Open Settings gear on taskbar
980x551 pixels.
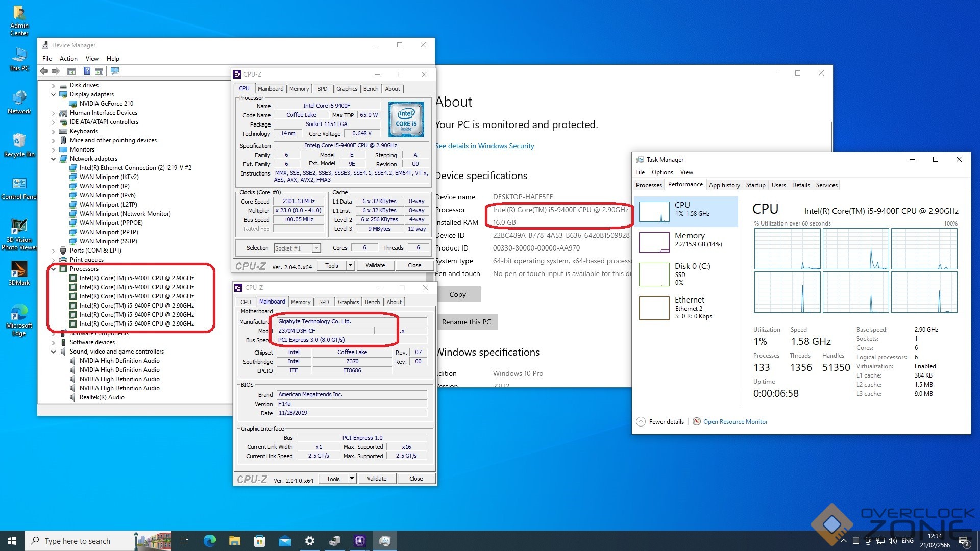(309, 541)
